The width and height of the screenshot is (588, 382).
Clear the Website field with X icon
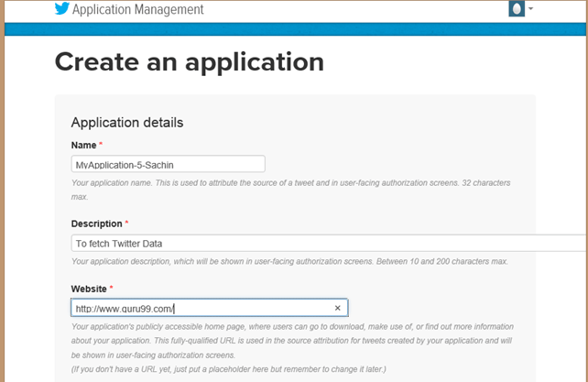tap(337, 309)
